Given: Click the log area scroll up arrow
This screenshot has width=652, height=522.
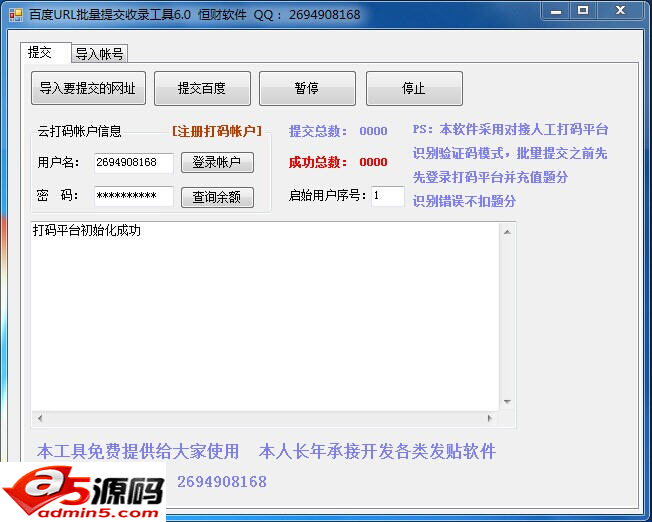Looking at the screenshot, I should point(507,232).
